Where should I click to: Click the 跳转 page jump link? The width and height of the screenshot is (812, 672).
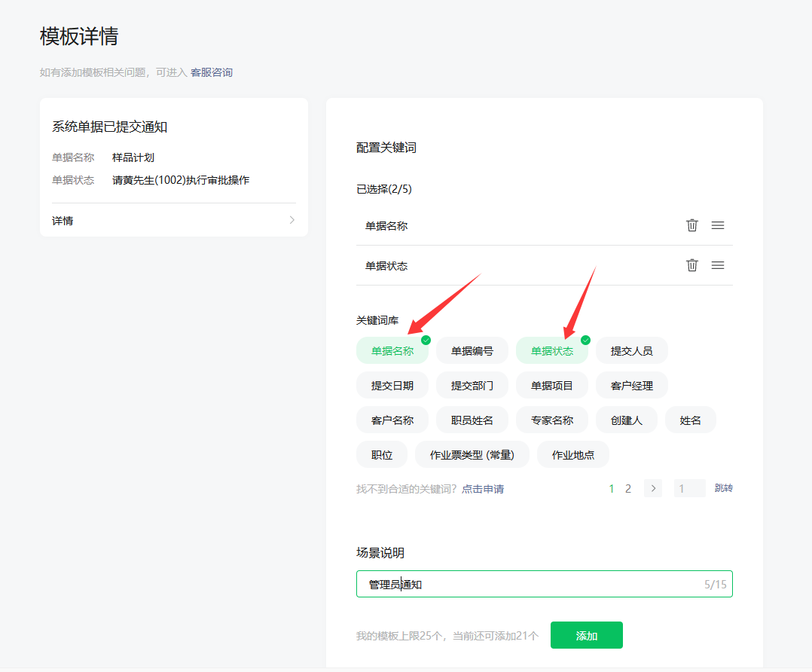coord(723,488)
